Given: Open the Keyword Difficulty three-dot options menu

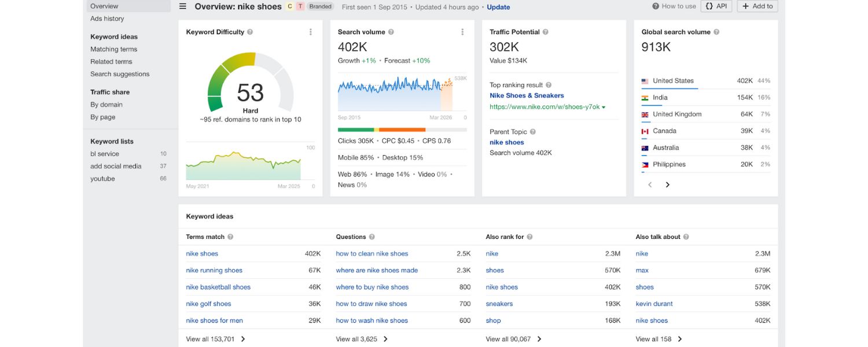Looking at the screenshot, I should click(x=311, y=32).
